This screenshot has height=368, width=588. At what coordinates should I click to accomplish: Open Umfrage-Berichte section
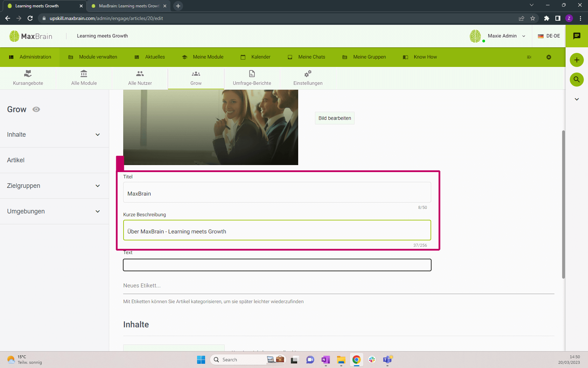[x=252, y=78]
